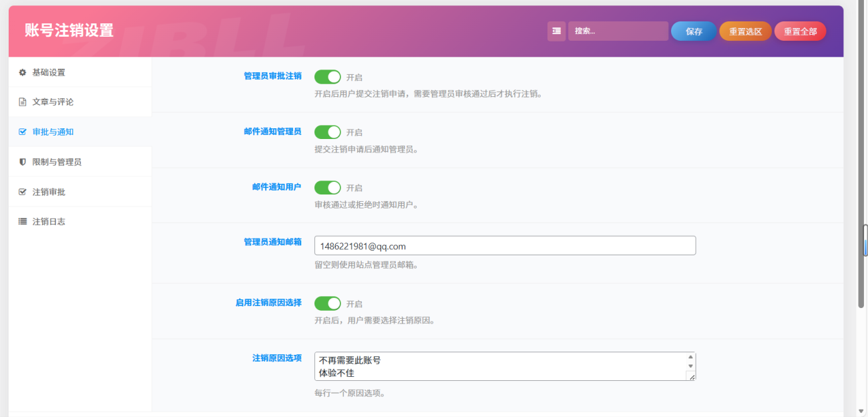
Task: Turn off the 邮件通知用户 switch
Action: (x=327, y=188)
